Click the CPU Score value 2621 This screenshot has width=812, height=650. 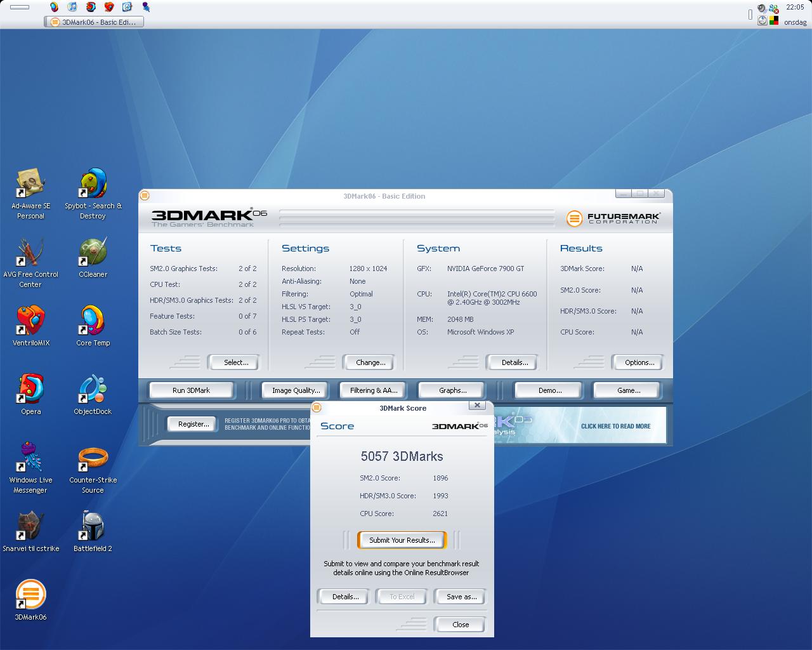point(440,514)
